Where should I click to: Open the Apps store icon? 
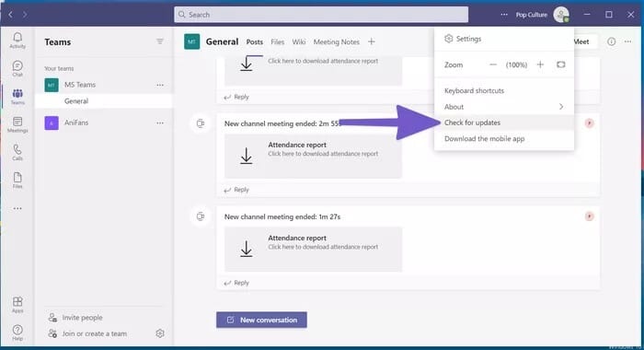pos(17,305)
